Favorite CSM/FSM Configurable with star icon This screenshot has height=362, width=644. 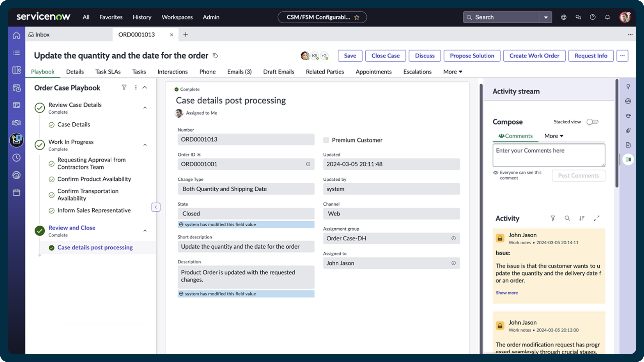(x=357, y=17)
